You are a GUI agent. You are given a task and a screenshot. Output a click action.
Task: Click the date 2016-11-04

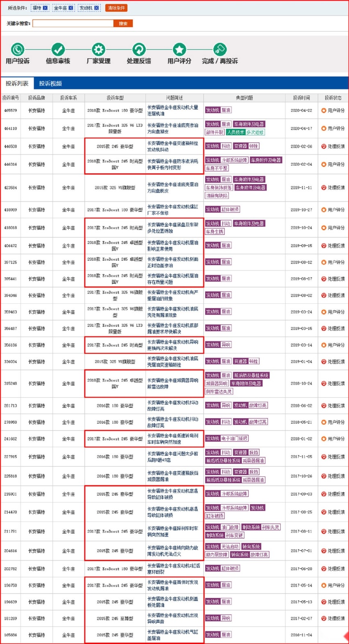coord(301,635)
